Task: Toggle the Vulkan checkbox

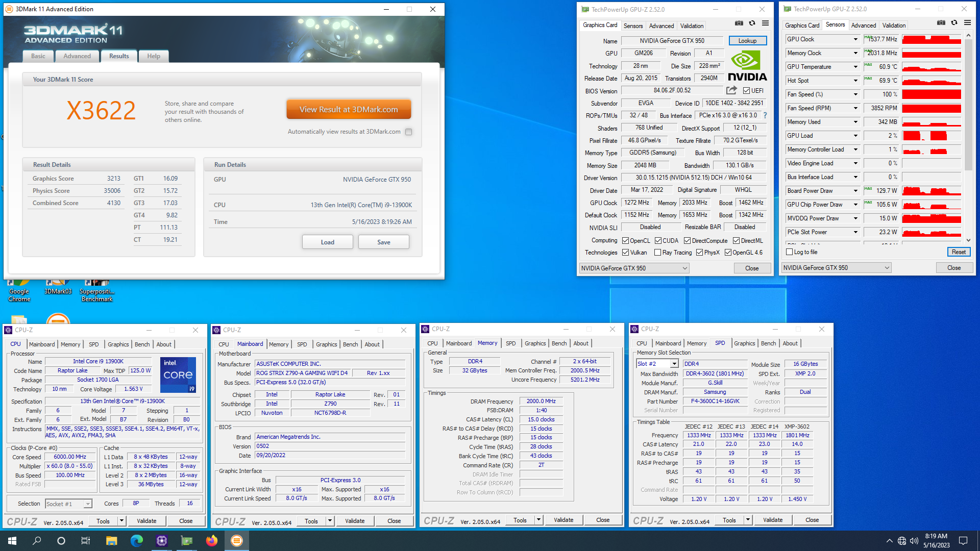Action: 625,253
